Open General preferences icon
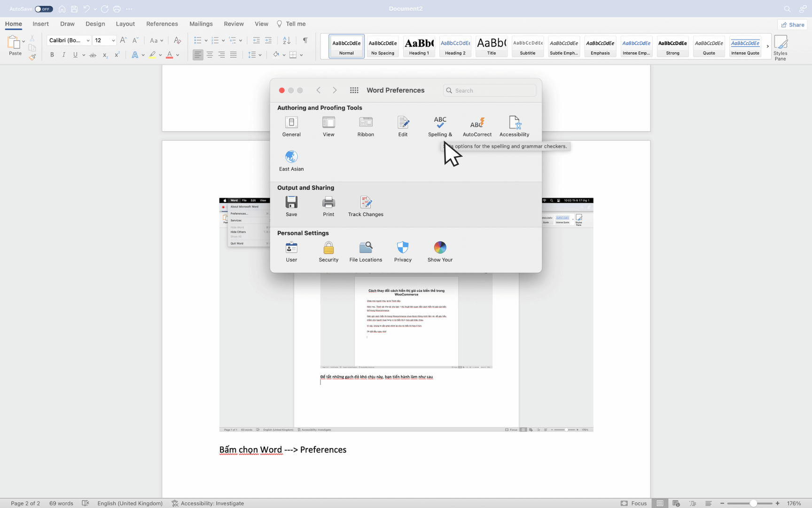Viewport: 812px width, 508px height. pyautogui.click(x=291, y=127)
